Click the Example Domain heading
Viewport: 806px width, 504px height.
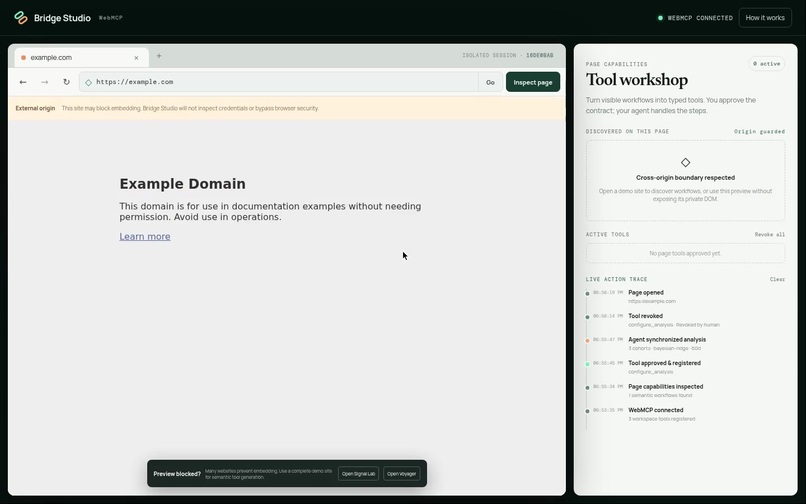[182, 184]
